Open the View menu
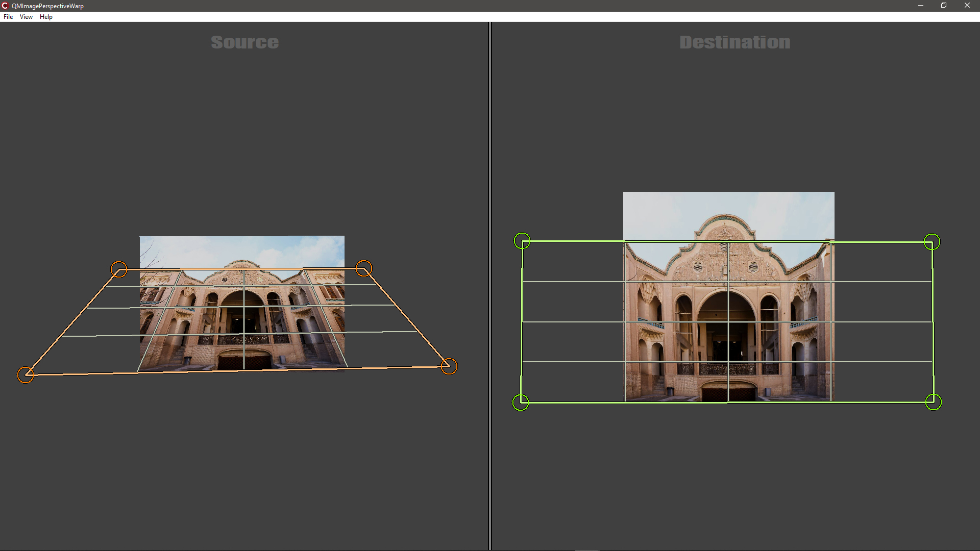This screenshot has width=980, height=551. [x=26, y=16]
